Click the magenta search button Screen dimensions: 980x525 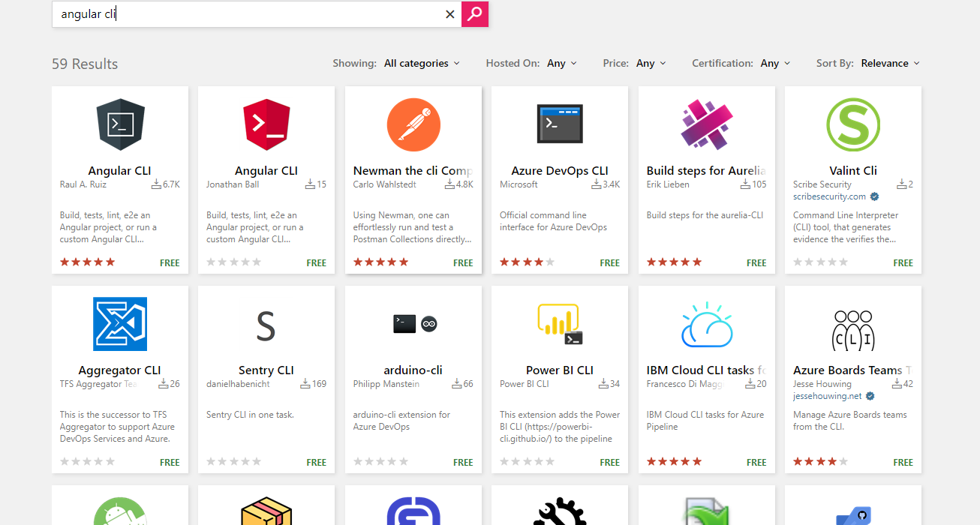click(x=475, y=14)
